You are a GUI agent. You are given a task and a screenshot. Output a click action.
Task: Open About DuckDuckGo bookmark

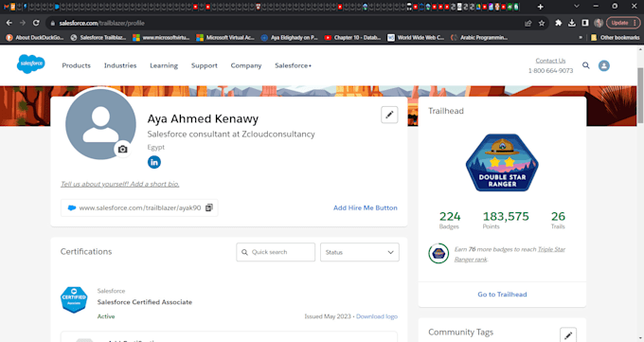(35, 37)
